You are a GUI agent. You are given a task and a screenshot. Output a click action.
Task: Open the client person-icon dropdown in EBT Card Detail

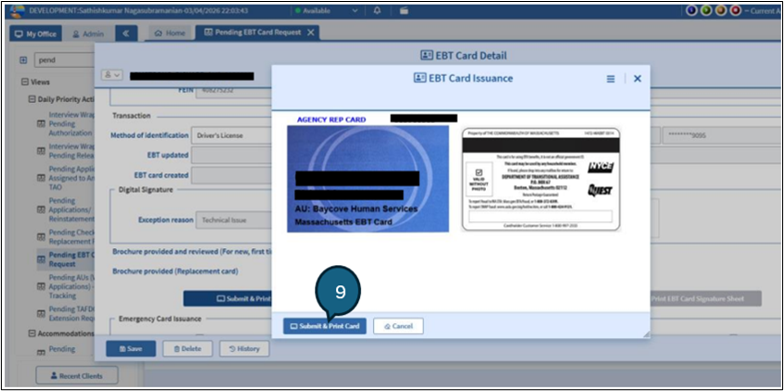pos(111,75)
